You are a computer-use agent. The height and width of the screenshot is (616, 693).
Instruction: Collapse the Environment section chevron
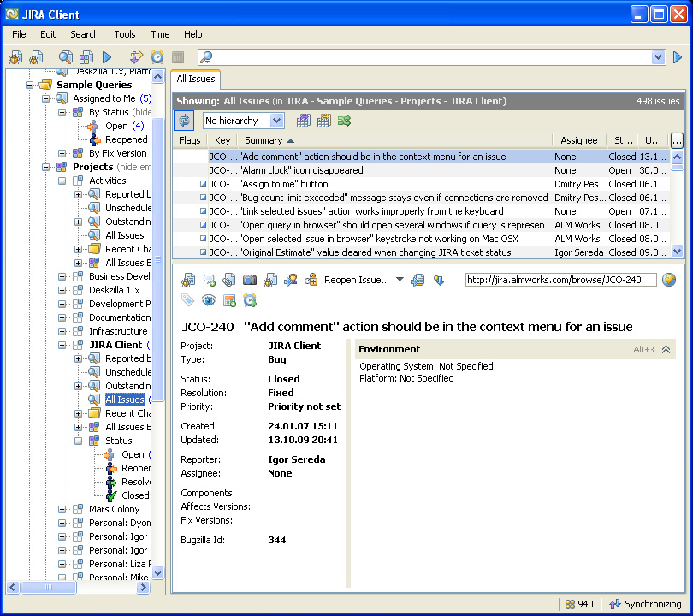[666, 350]
